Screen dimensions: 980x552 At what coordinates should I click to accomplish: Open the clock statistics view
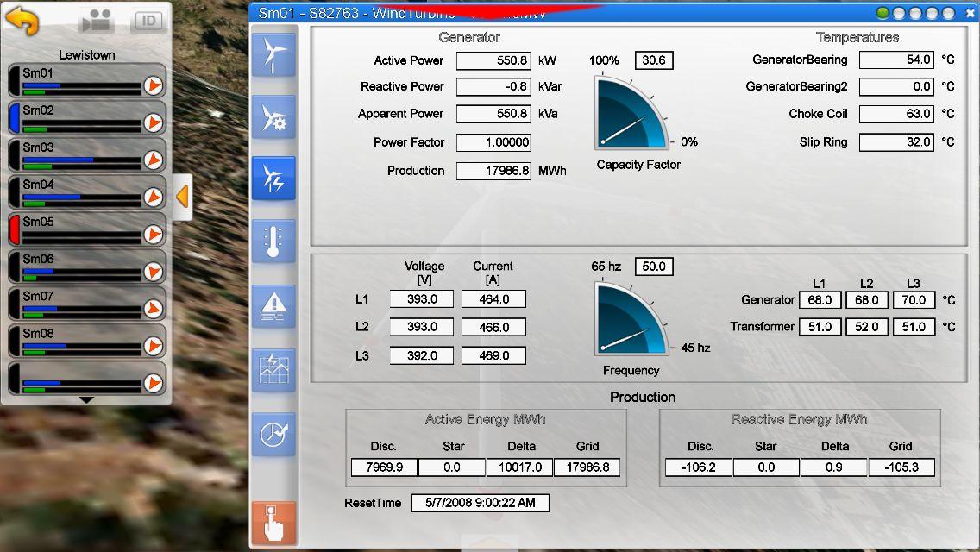pos(273,435)
